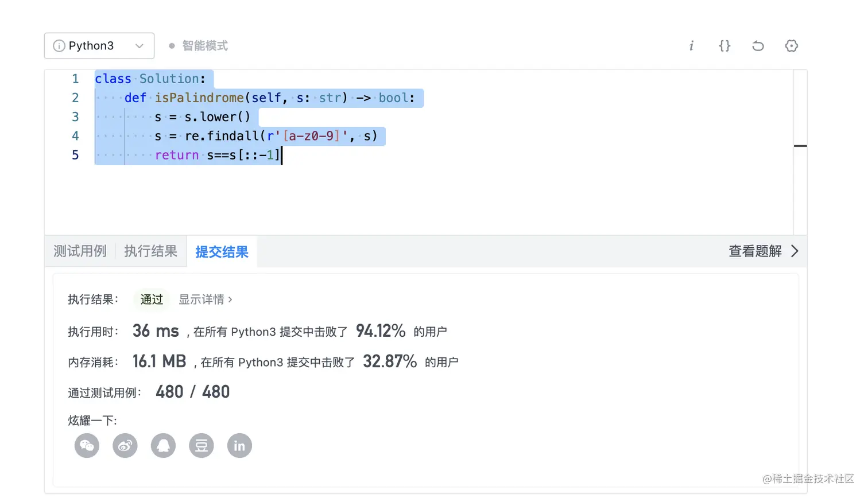Image resolution: width=868 pixels, height=498 pixels.
Task: Click the chevron next to 查看题解
Action: point(795,251)
